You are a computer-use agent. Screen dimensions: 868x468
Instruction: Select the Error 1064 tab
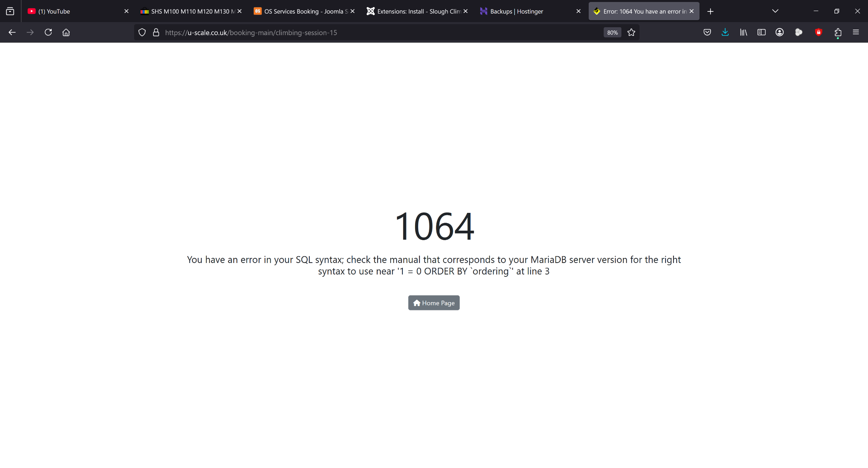coord(644,11)
